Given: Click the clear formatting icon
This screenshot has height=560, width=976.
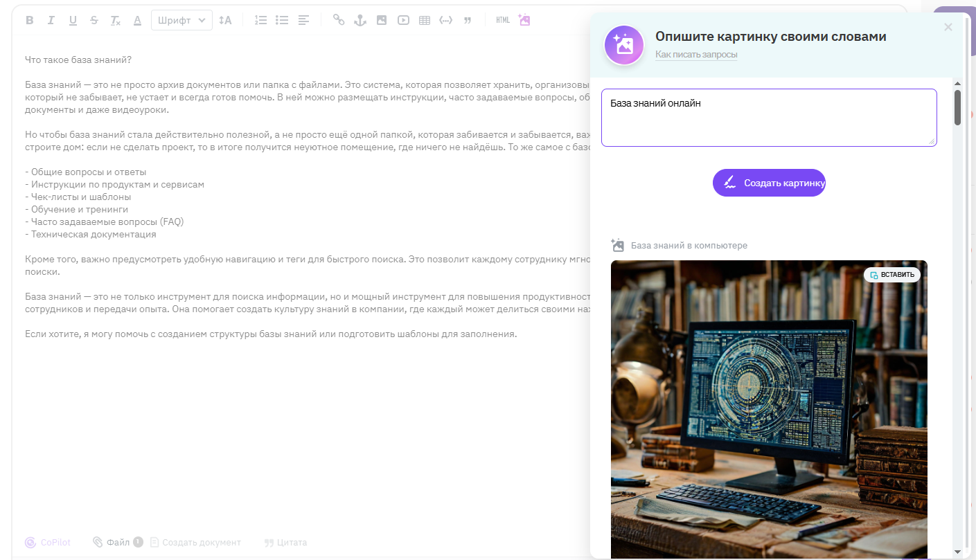Looking at the screenshot, I should (x=116, y=20).
